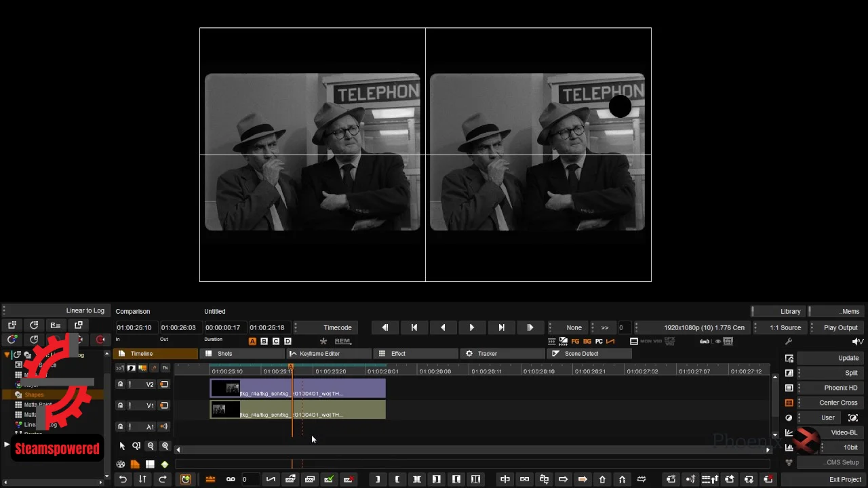Click the orange center-cross grid icon
Viewport: 868px width, 488px height.
(789, 403)
